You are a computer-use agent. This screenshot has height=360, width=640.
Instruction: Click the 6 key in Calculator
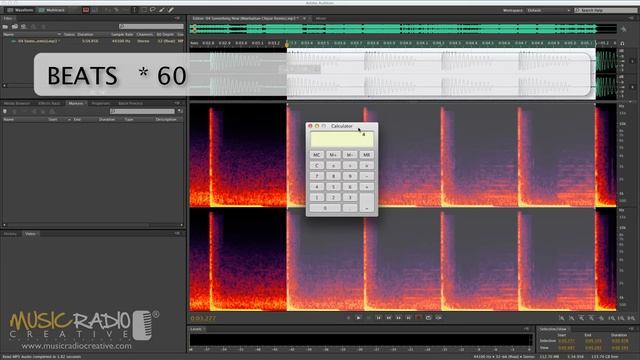[350, 187]
